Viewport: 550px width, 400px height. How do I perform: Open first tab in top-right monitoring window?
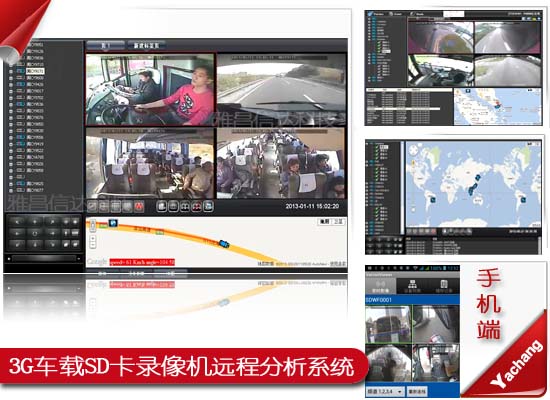(376, 14)
